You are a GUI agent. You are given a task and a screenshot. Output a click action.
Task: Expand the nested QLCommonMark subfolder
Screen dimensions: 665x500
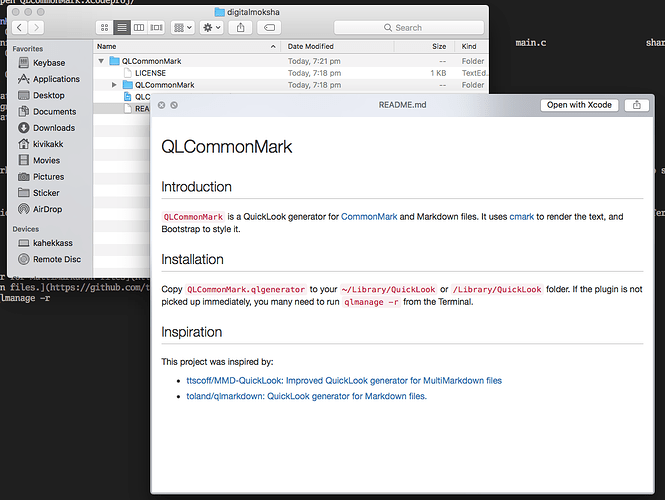pyautogui.click(x=114, y=85)
